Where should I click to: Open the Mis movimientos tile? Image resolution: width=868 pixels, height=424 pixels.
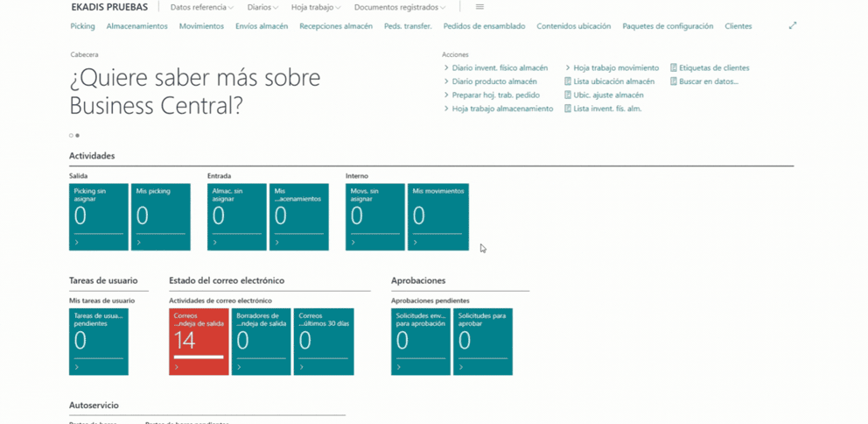click(x=437, y=216)
